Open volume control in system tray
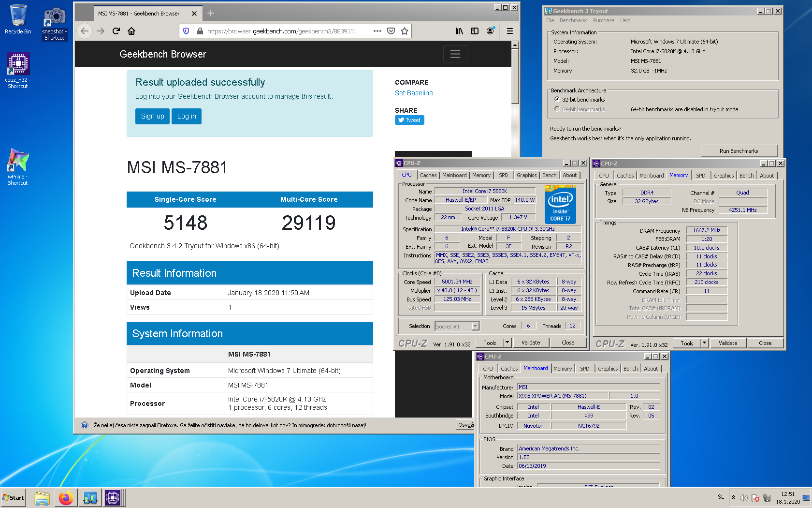The image size is (812, 508). (743, 498)
